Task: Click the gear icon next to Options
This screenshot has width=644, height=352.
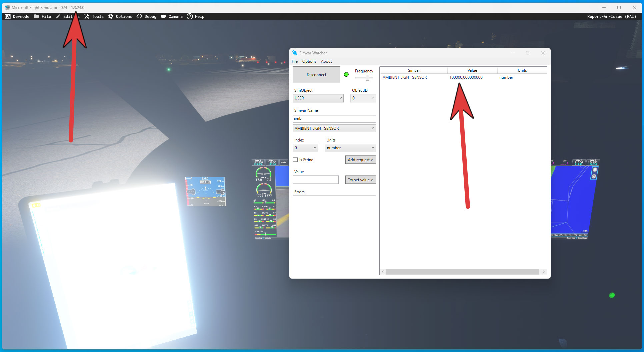Action: [111, 16]
